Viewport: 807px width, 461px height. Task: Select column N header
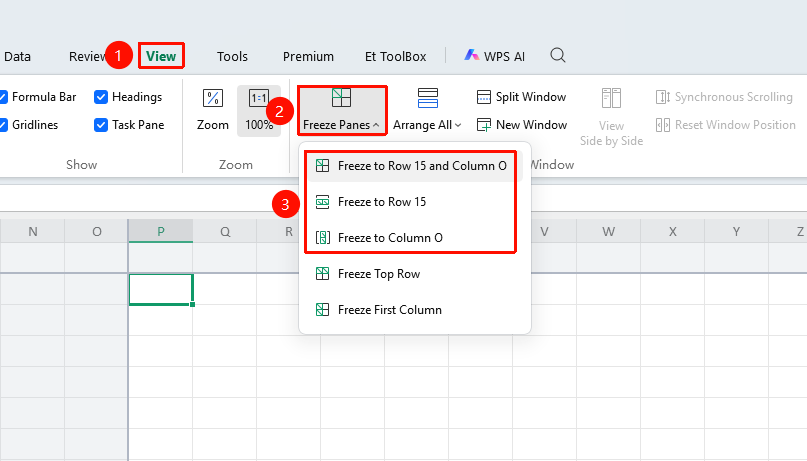click(x=32, y=232)
